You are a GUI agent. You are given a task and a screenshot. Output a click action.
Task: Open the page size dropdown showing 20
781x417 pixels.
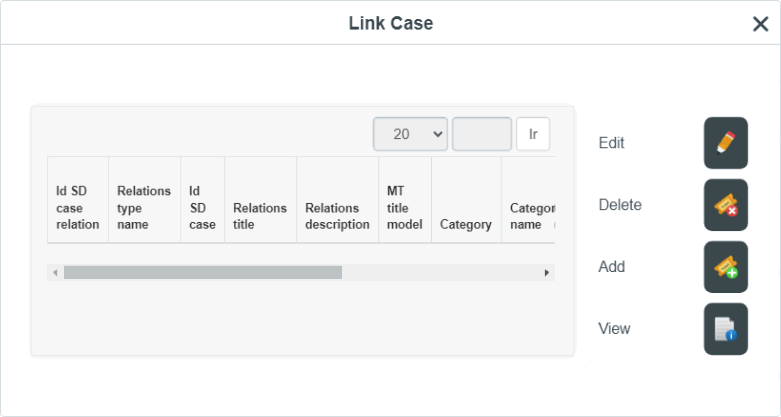(x=410, y=134)
